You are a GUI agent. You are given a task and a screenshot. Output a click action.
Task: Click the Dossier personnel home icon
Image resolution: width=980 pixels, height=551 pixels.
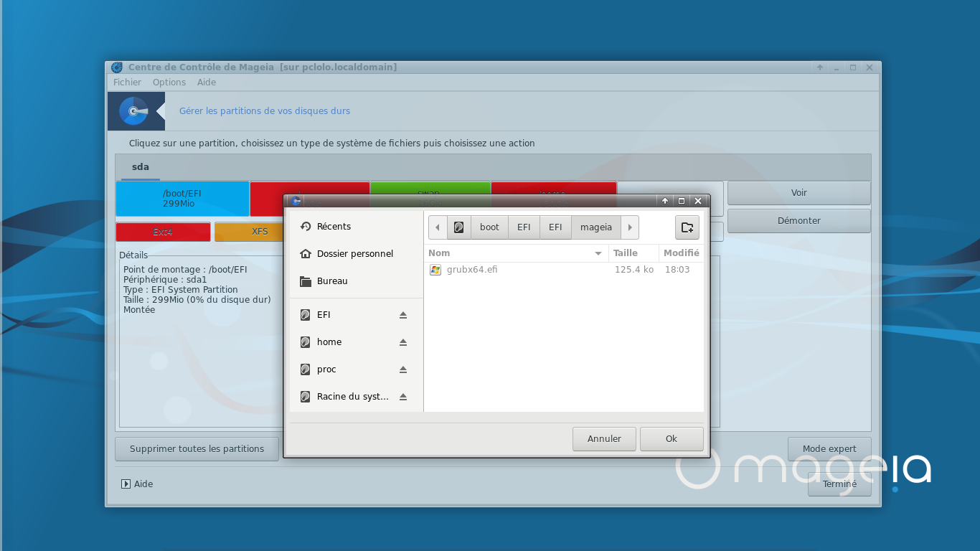click(306, 254)
